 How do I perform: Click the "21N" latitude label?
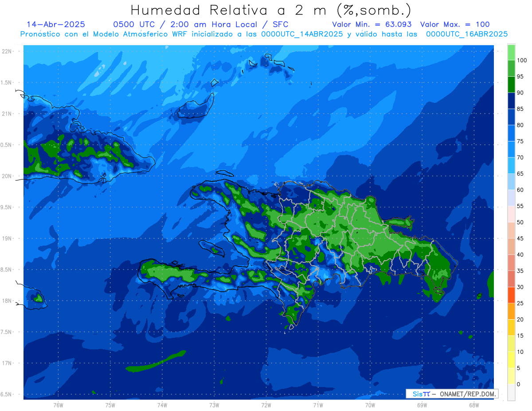pyautogui.click(x=8, y=114)
